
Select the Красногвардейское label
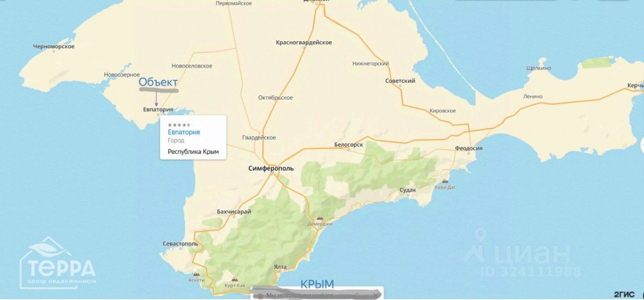(304, 42)
